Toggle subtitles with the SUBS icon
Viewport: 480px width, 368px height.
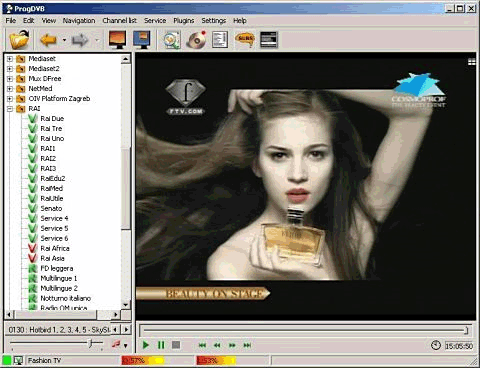pyautogui.click(x=245, y=39)
